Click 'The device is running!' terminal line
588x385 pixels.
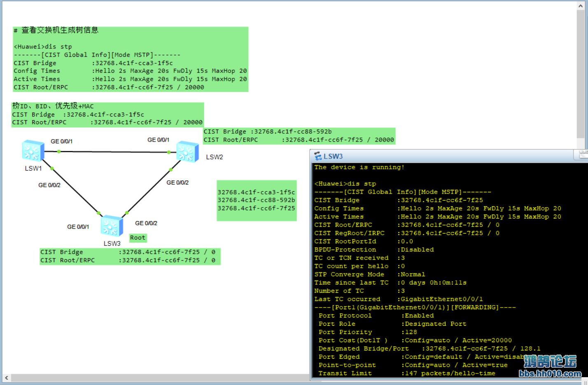pos(359,167)
